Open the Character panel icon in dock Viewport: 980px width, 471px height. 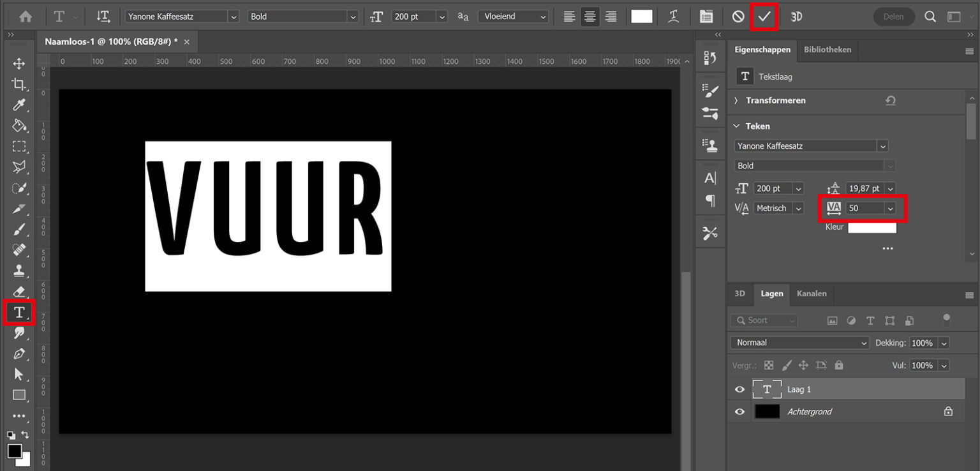710,178
